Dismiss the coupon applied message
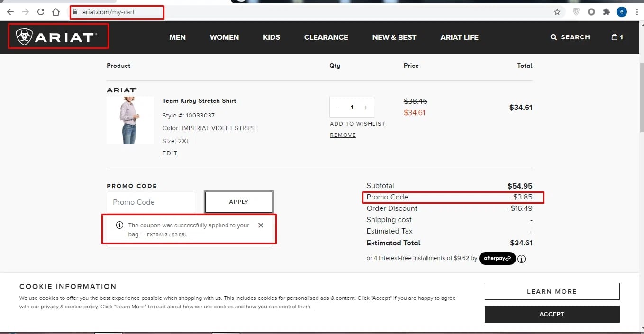The width and height of the screenshot is (644, 334). point(261,226)
